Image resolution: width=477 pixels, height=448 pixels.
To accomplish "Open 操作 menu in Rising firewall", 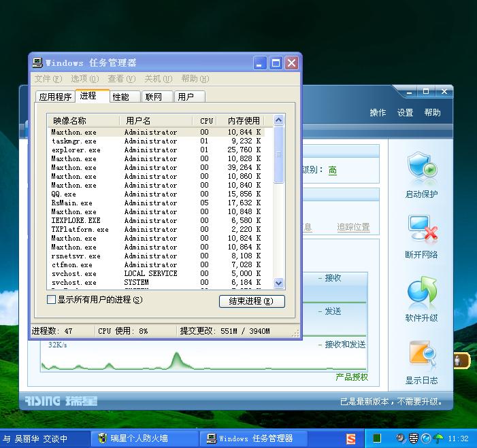I will (378, 113).
